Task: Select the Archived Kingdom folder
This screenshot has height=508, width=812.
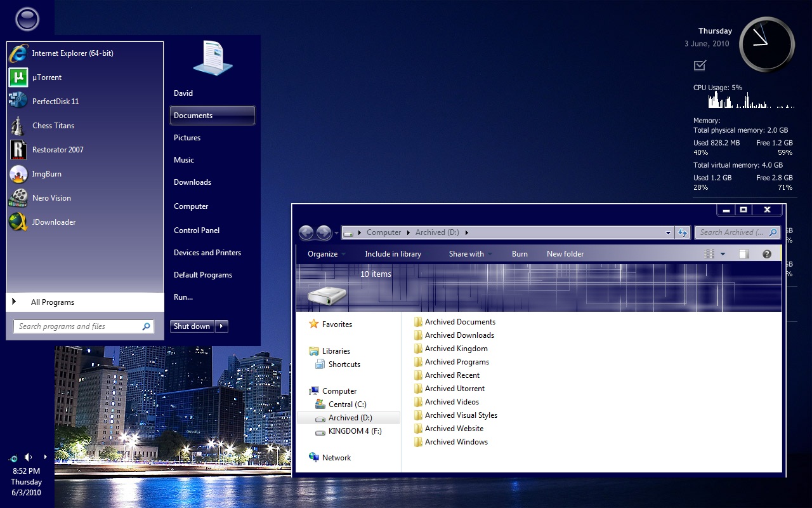Action: tap(450, 349)
